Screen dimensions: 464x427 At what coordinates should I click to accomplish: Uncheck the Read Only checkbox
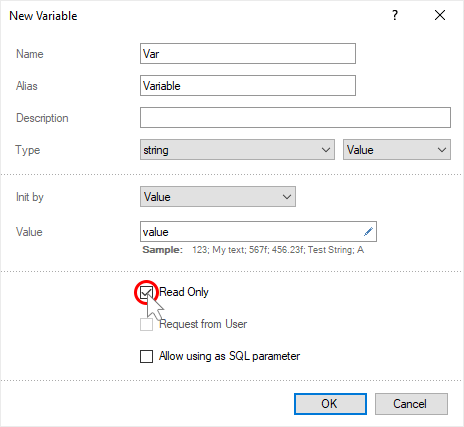click(146, 292)
